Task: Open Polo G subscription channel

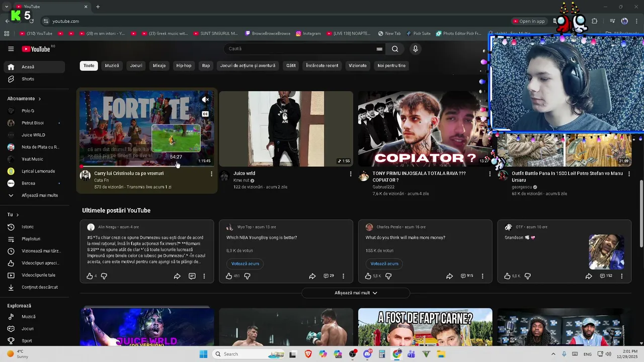Action: [x=34, y=111]
